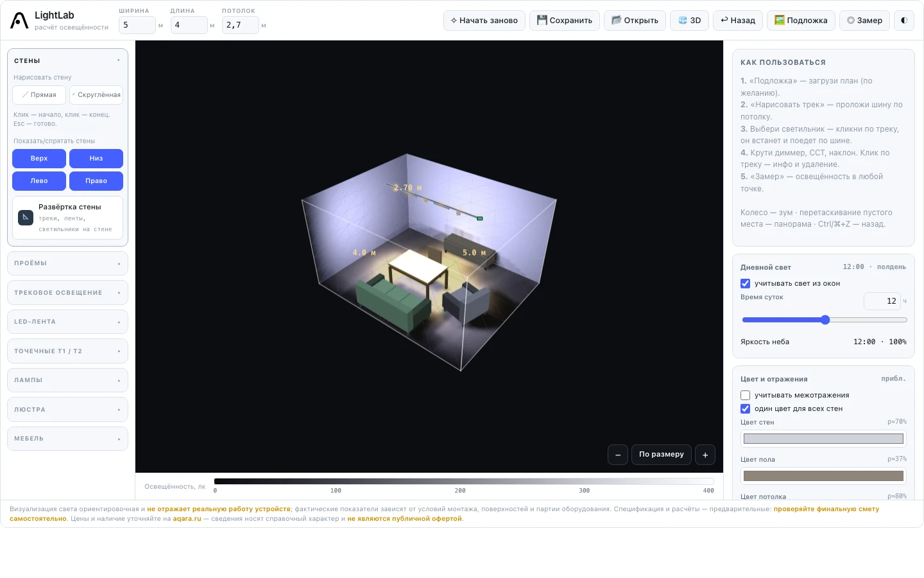The image size is (924, 578).
Task: Switch to 3D view button
Action: click(x=689, y=21)
